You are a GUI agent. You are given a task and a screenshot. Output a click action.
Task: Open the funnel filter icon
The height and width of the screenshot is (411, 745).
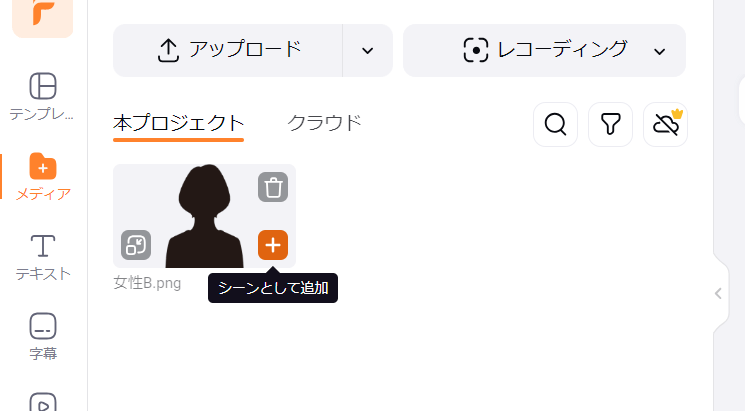611,124
